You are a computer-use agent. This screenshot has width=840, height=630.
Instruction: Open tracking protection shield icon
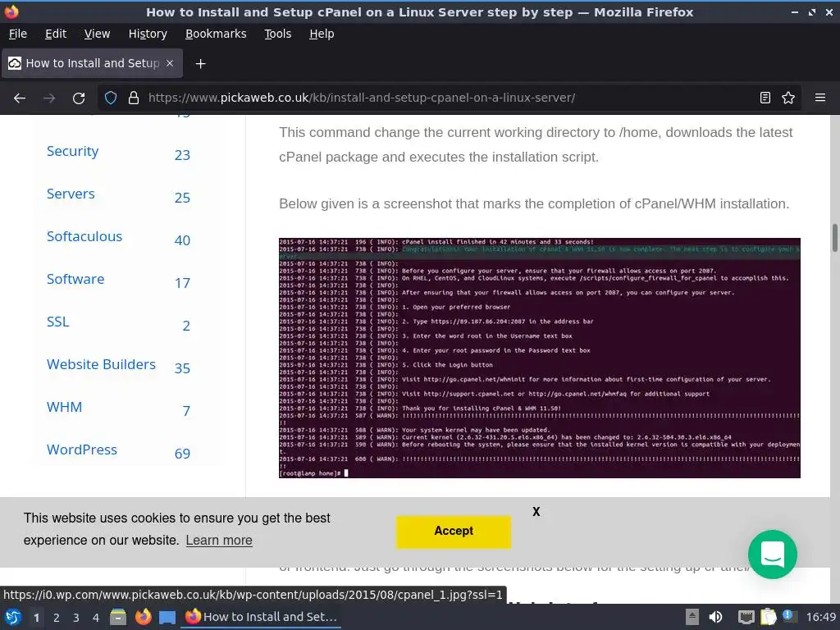click(111, 98)
